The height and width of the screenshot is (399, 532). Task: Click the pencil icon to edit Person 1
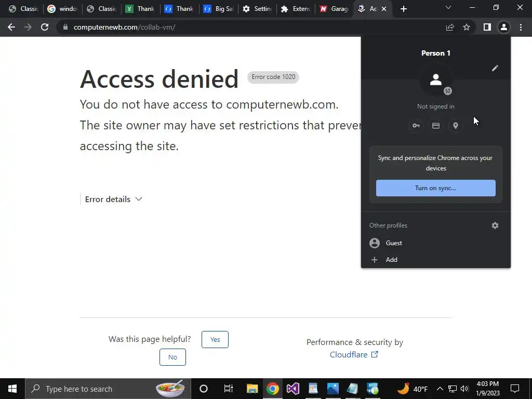[495, 68]
